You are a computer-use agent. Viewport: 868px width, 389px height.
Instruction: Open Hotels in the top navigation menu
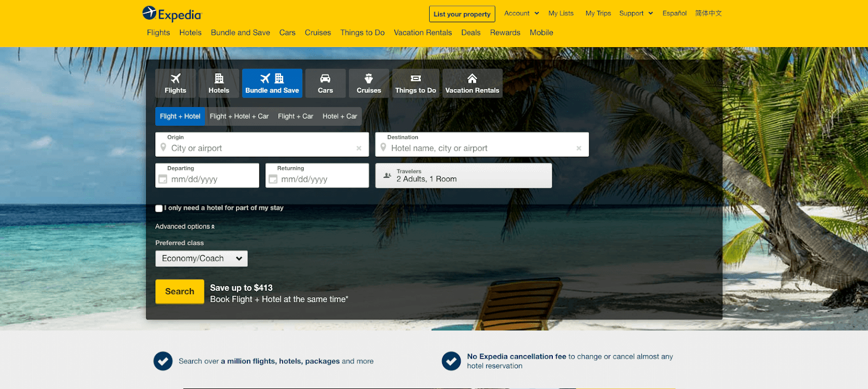(190, 33)
